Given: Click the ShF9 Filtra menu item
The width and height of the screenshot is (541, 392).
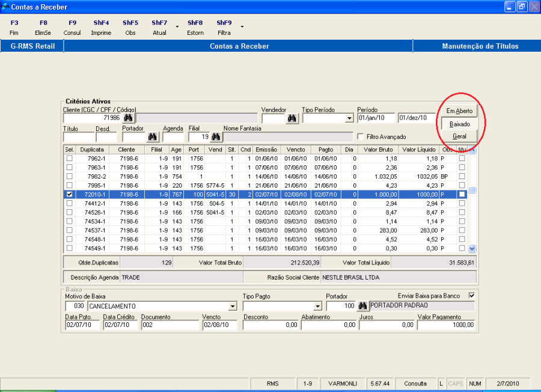Looking at the screenshot, I should (224, 28).
